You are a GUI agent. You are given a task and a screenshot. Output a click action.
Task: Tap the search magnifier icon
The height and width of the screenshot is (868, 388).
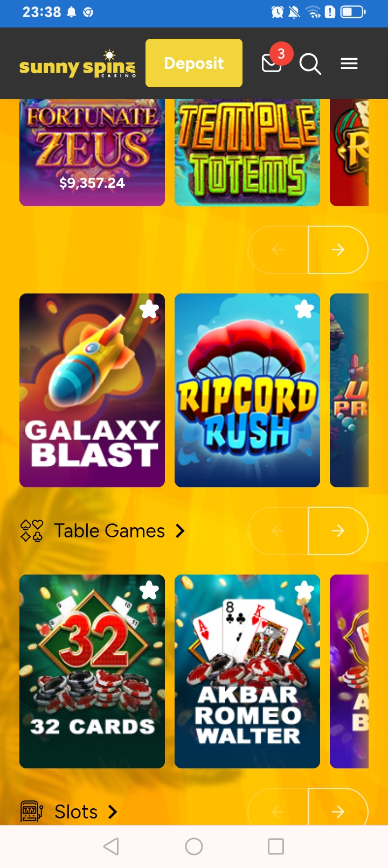[310, 64]
